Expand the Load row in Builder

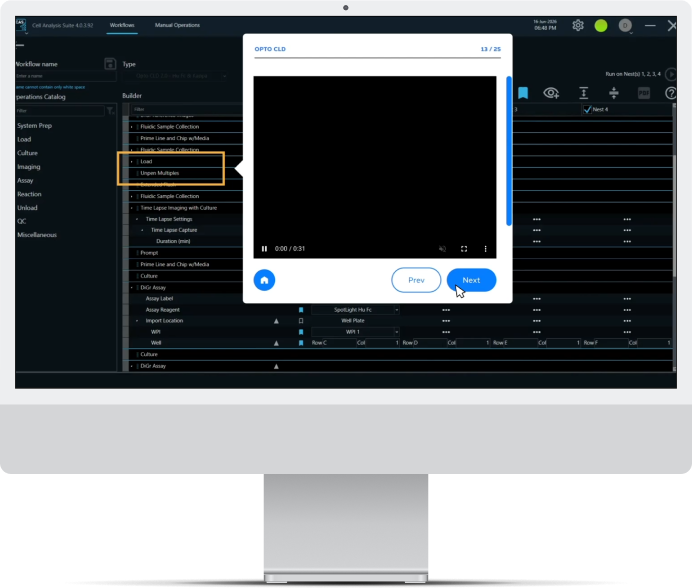tap(132, 162)
